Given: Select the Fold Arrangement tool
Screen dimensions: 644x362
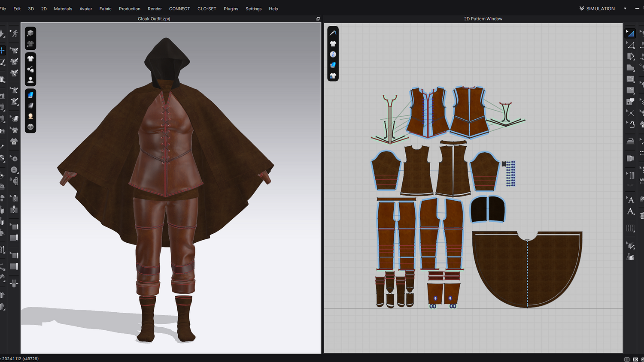Looking at the screenshot, I should click(x=630, y=158).
